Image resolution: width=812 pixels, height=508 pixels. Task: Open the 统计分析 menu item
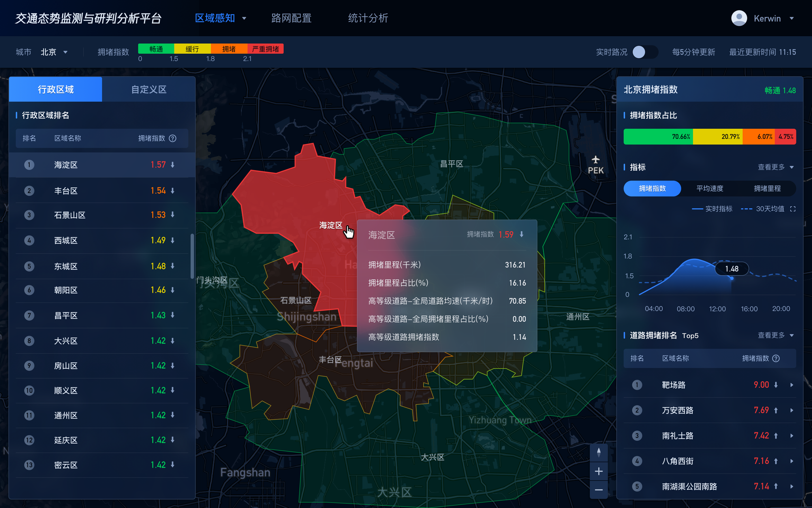[368, 18]
